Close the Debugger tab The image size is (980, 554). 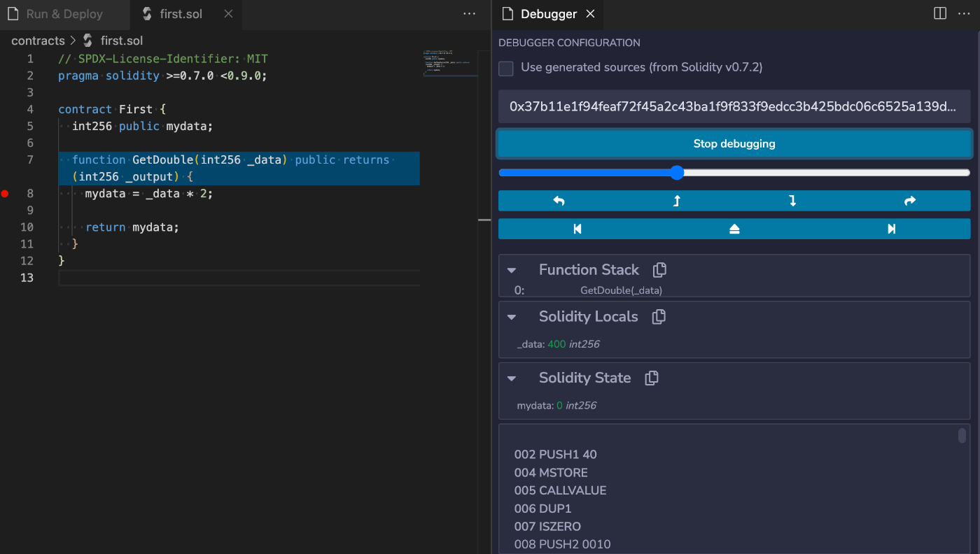590,14
